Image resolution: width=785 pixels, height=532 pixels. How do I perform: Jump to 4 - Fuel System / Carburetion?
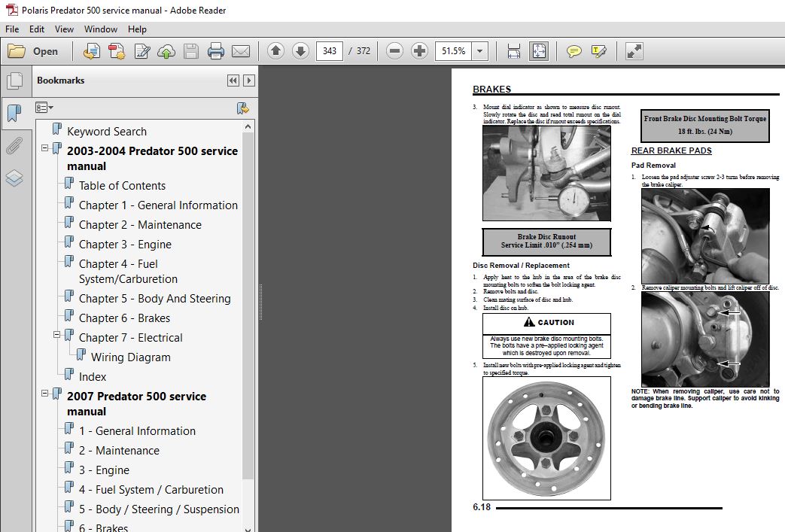tap(151, 489)
